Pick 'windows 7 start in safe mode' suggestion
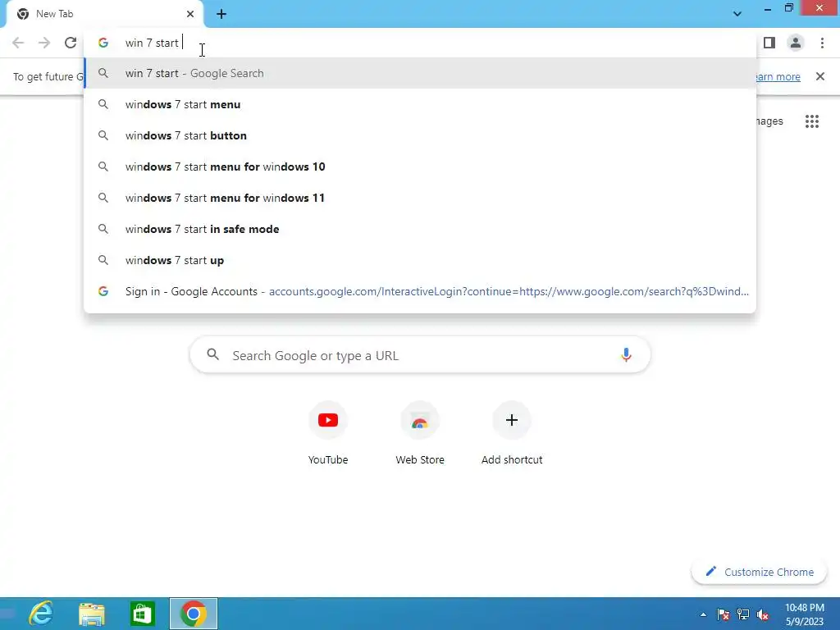 pyautogui.click(x=420, y=229)
